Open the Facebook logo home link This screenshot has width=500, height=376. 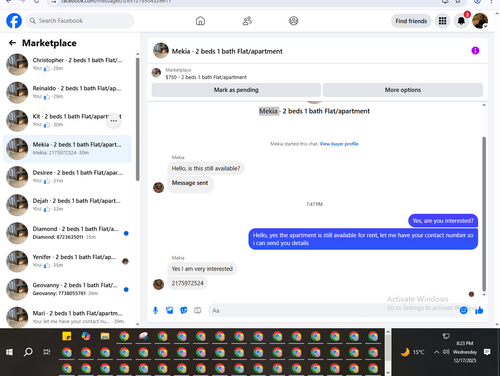(x=14, y=21)
